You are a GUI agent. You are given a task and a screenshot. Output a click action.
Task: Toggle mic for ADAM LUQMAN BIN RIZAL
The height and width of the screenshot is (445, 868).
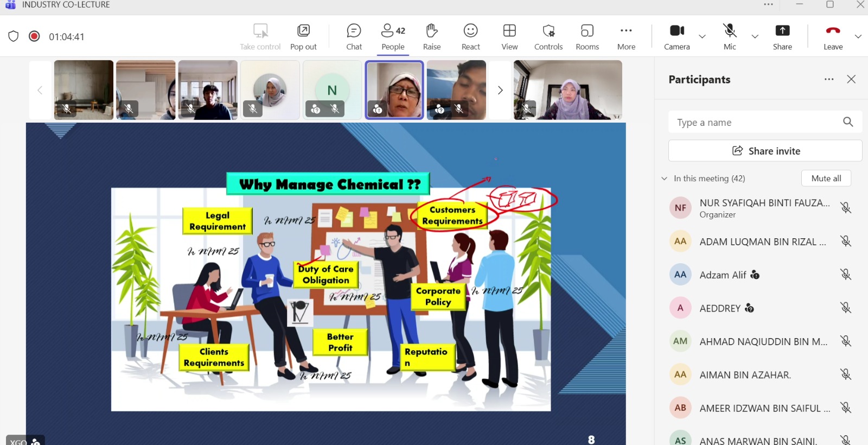pos(845,241)
